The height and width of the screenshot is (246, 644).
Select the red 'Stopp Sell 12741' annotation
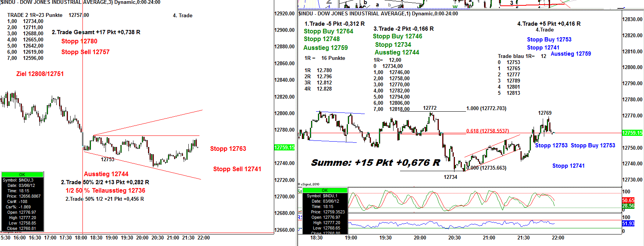(x=237, y=169)
